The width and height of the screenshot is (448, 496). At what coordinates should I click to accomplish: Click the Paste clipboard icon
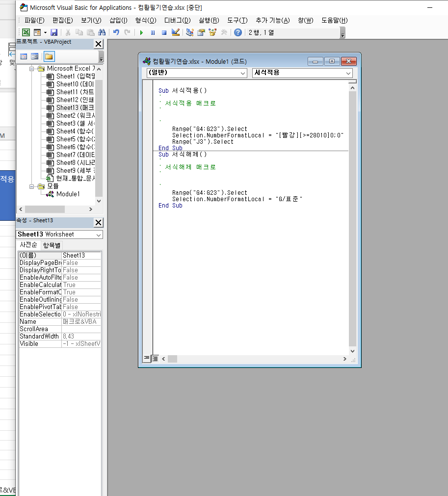pyautogui.click(x=90, y=32)
